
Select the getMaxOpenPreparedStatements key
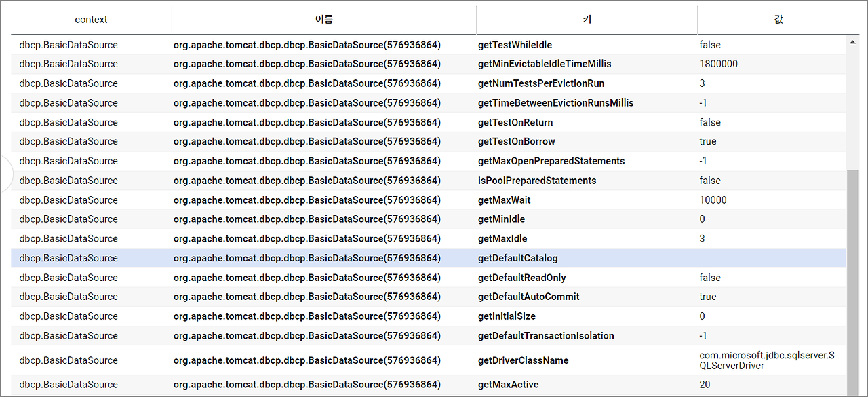[551, 162]
